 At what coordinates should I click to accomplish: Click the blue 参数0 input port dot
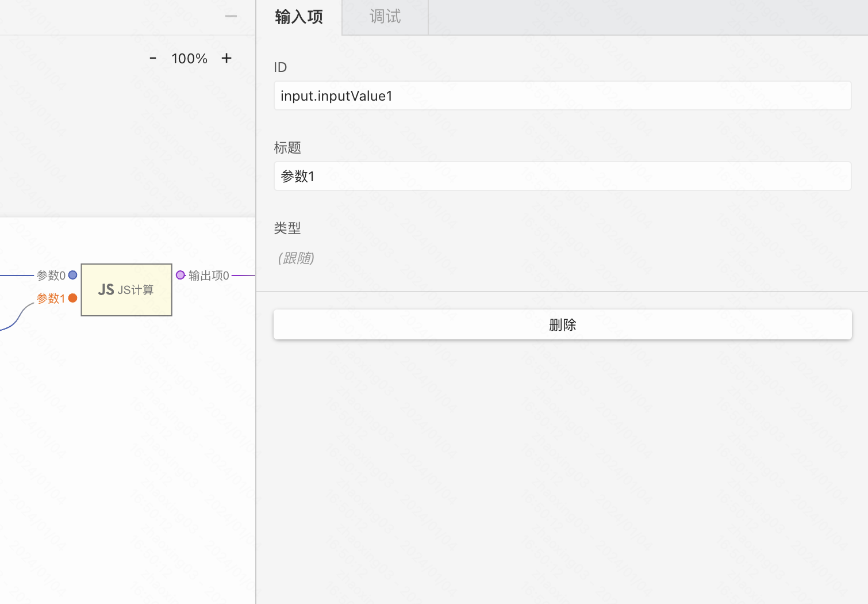[73, 275]
